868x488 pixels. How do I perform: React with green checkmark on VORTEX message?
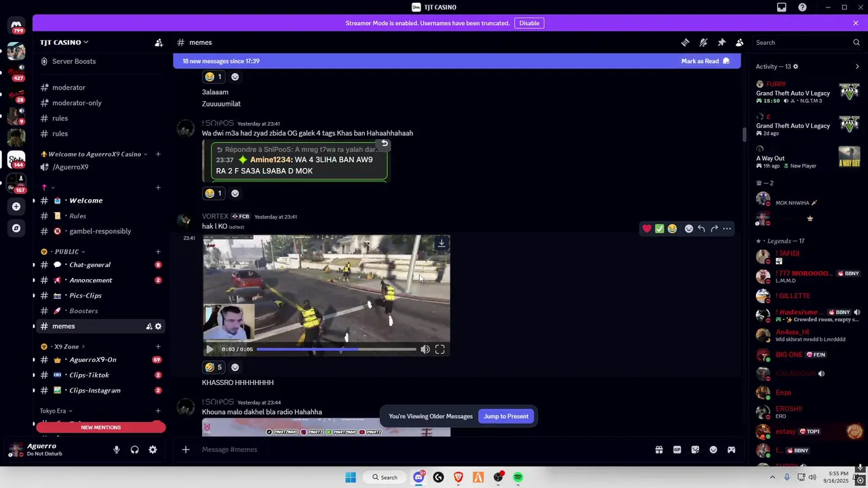click(659, 228)
